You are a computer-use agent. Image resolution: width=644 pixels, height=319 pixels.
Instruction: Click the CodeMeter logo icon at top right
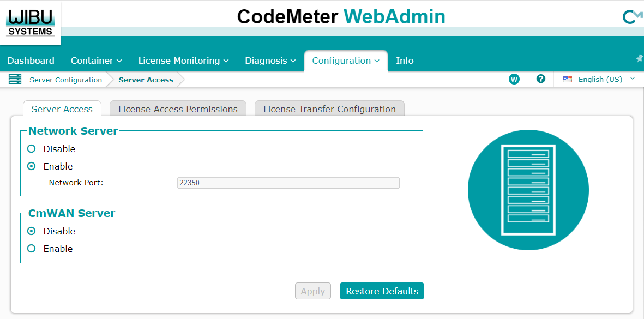(631, 17)
